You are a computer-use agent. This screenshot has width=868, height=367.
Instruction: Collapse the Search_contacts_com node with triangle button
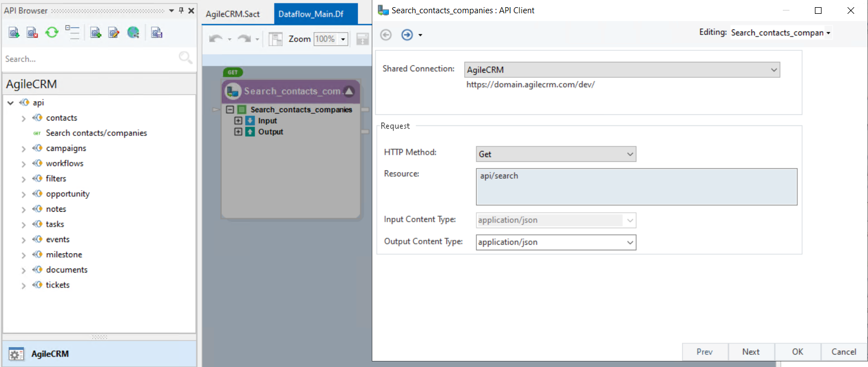coord(349,91)
